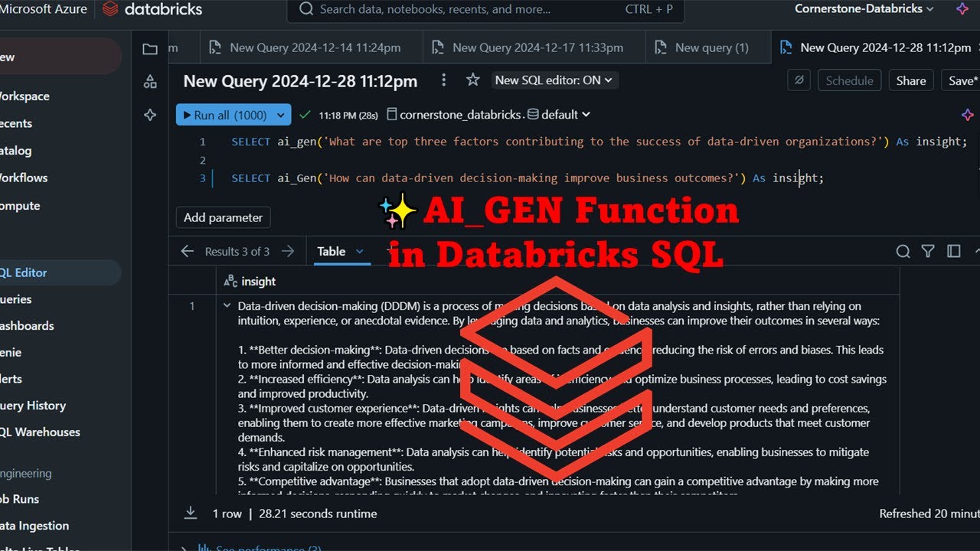
Task: Click the string type icon by insight column
Action: point(230,282)
